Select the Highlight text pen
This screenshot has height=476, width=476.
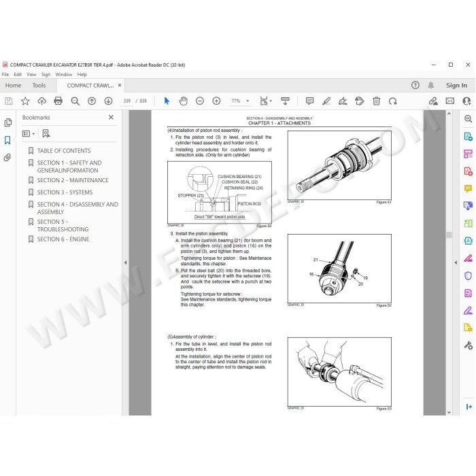[x=326, y=101]
